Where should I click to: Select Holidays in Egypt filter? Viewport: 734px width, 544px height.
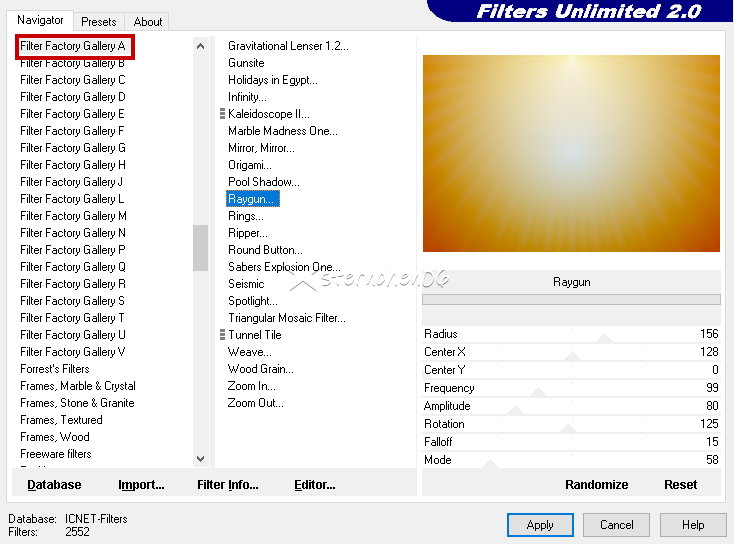point(272,80)
